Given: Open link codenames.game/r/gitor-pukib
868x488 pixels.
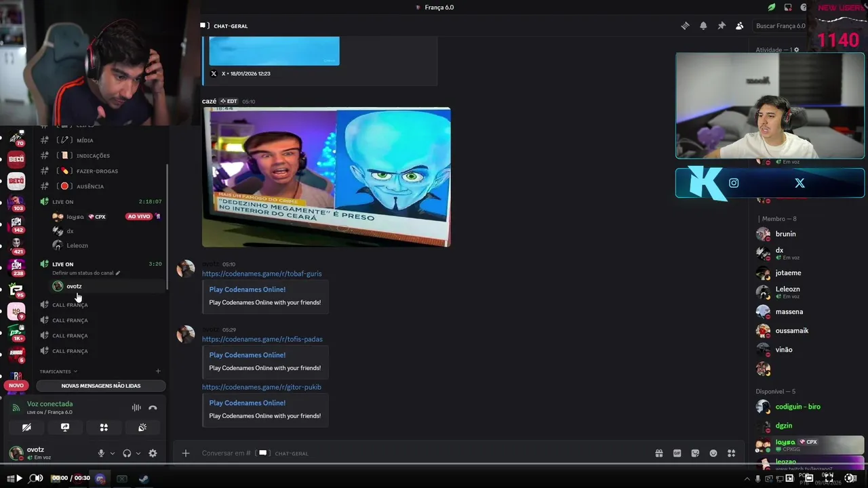Looking at the screenshot, I should (x=262, y=387).
